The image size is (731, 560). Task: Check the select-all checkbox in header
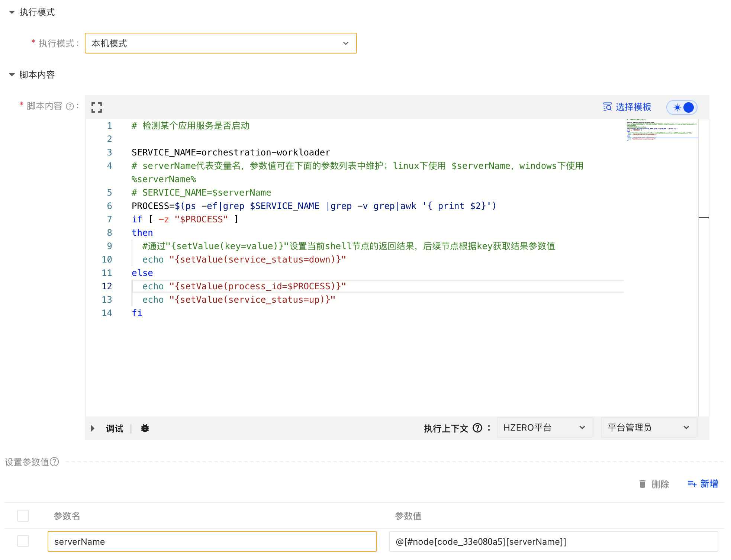[23, 516]
